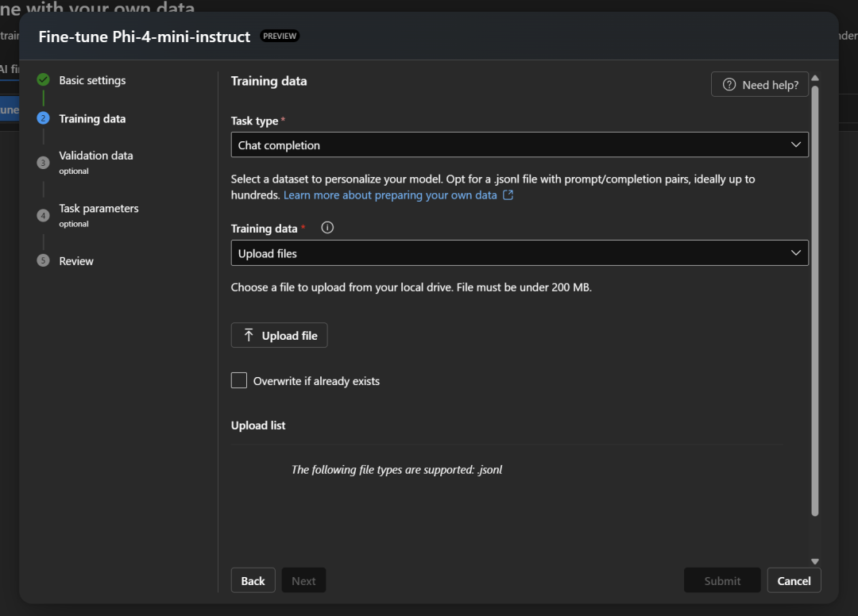Click the step 3 circle for Validation data
858x616 pixels.
[x=43, y=163]
